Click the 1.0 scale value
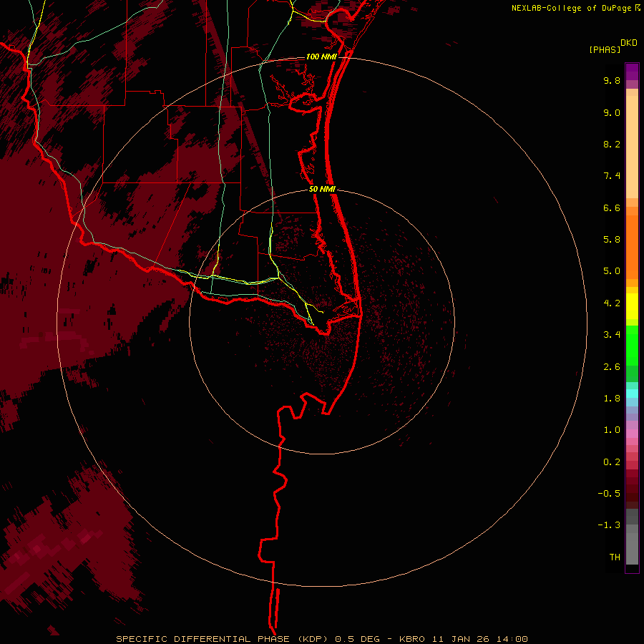 click(x=612, y=430)
